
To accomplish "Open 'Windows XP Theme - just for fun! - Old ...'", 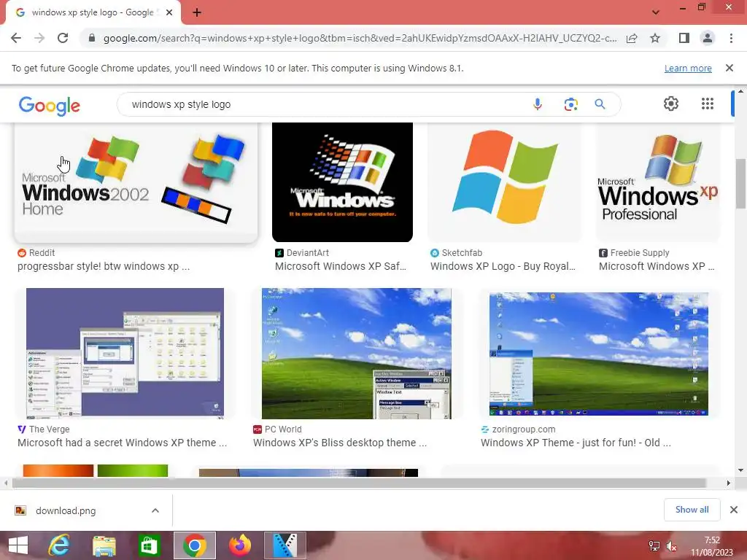I will coord(576,443).
